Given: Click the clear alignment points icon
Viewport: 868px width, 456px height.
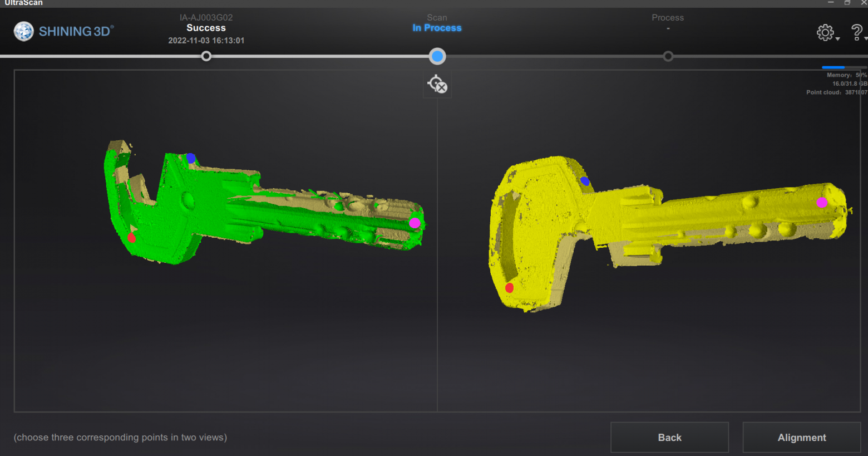Looking at the screenshot, I should pos(437,85).
